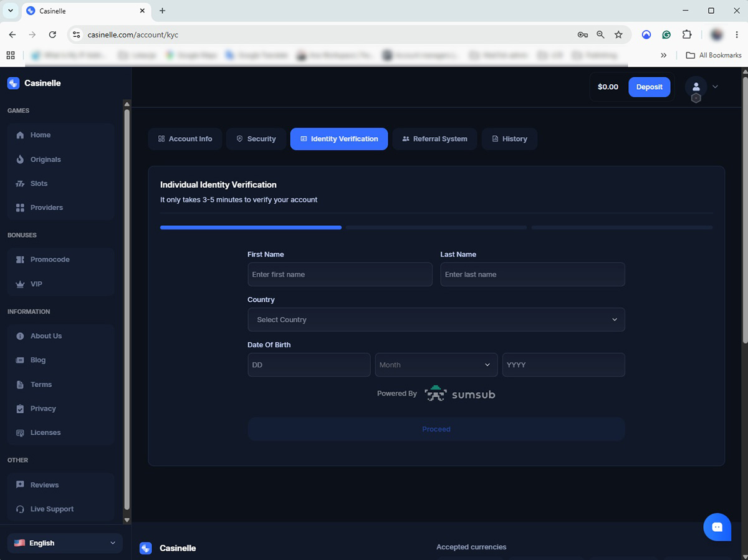Click the user avatar icon

[x=696, y=87]
